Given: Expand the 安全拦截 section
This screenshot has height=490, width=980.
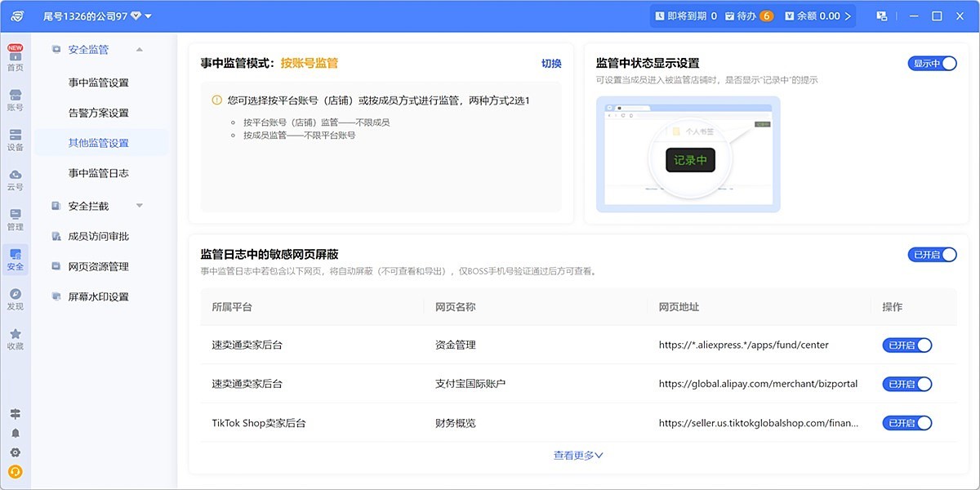Looking at the screenshot, I should (x=139, y=205).
